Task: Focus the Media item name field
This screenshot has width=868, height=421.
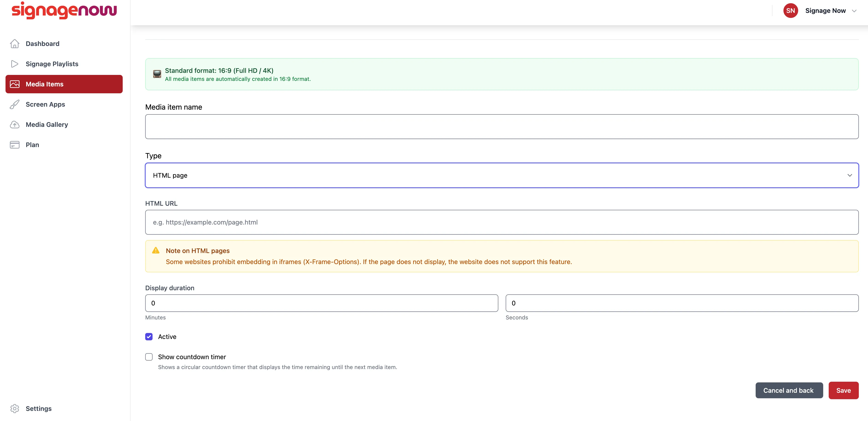Action: [x=502, y=126]
